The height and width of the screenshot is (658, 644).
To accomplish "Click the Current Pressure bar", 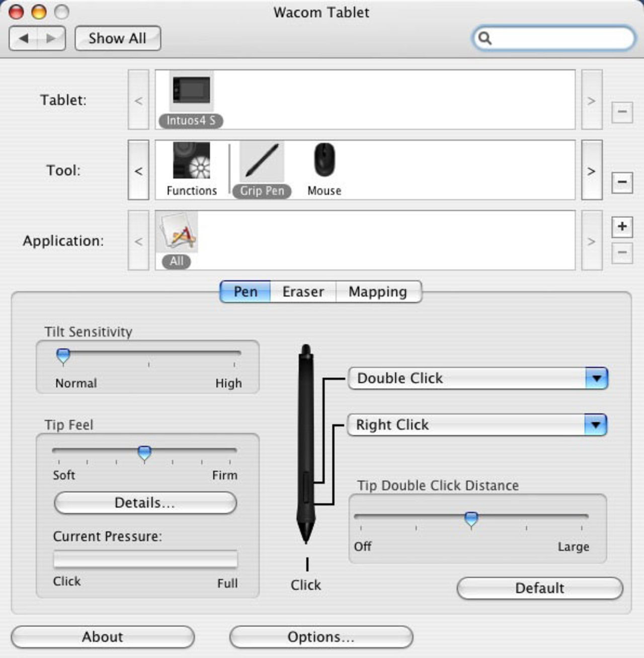I will click(x=145, y=559).
